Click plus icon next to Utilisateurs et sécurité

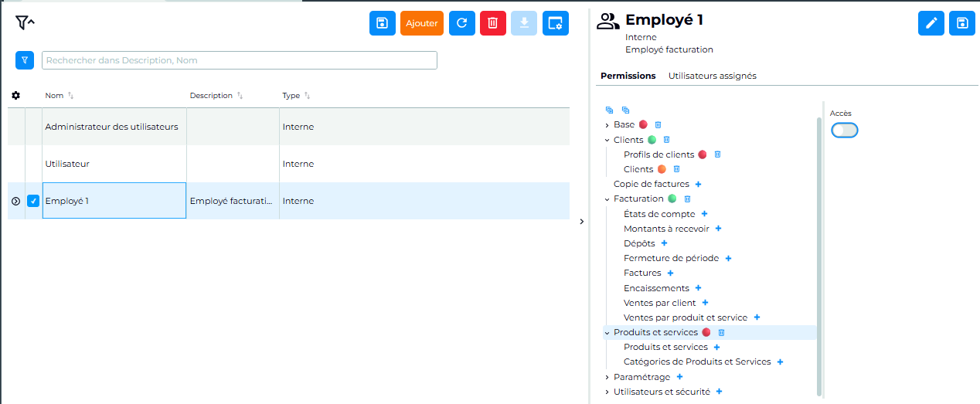point(719,392)
